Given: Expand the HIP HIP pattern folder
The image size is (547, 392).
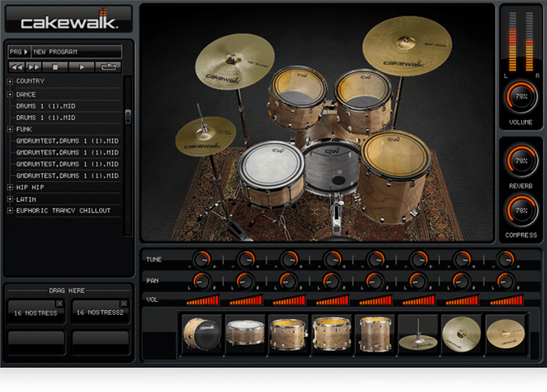Looking at the screenshot, I should (10, 187).
